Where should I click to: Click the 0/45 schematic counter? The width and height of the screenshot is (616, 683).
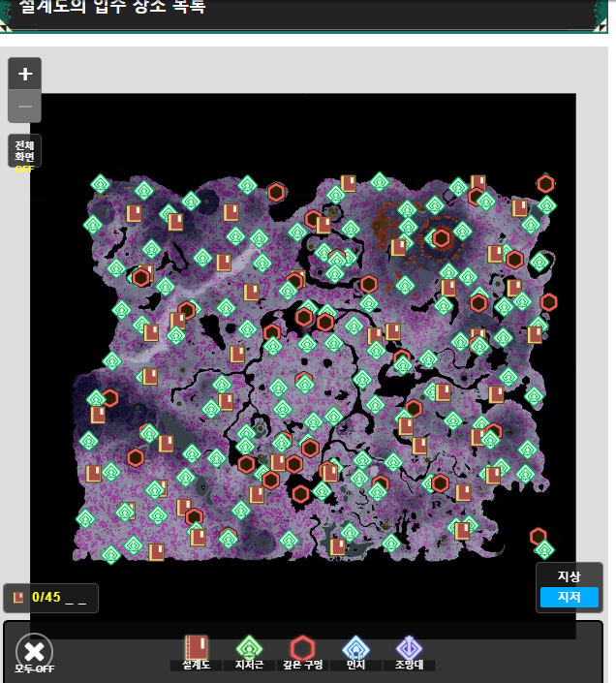pyautogui.click(x=50, y=598)
